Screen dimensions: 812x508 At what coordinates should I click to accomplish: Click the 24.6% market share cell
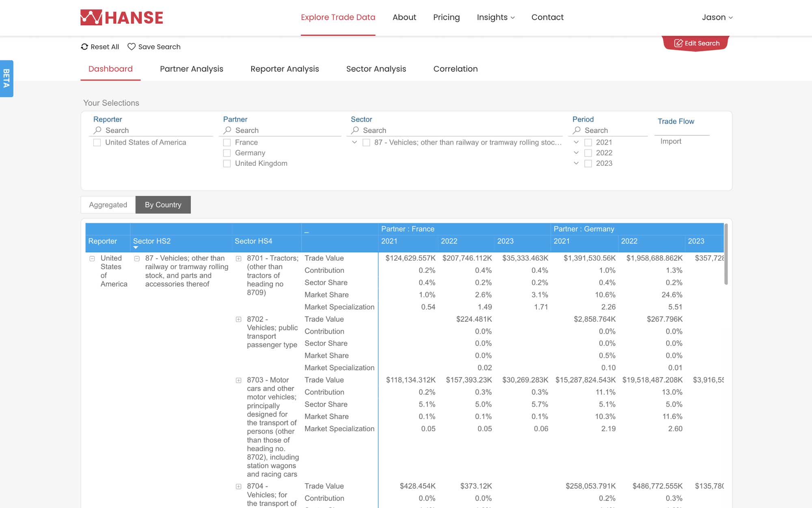(x=672, y=295)
